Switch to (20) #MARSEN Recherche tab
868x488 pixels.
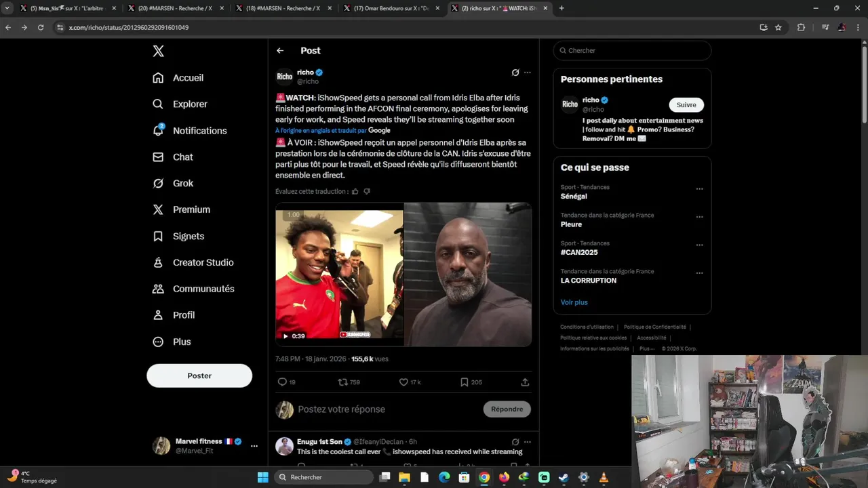point(175,8)
